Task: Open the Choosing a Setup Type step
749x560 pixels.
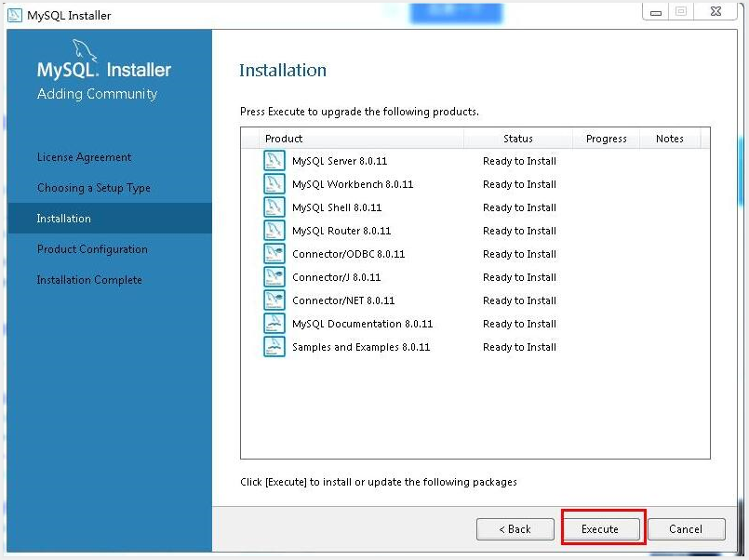Action: [x=94, y=188]
